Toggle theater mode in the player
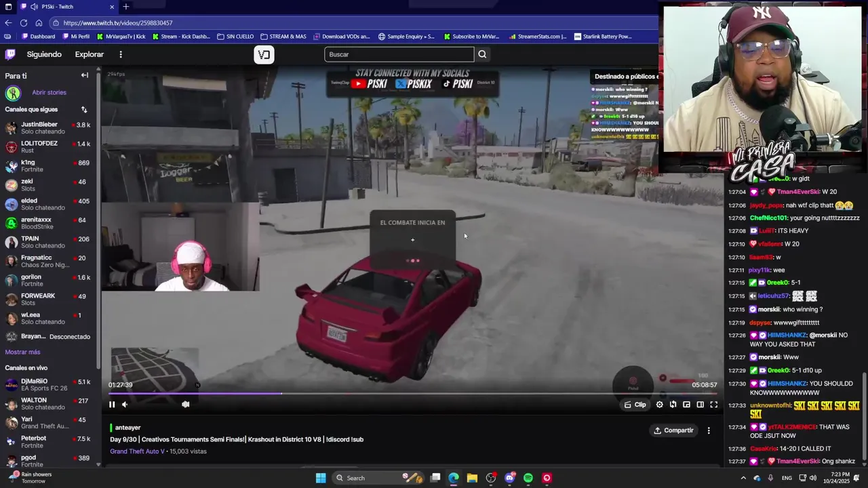 coord(700,405)
